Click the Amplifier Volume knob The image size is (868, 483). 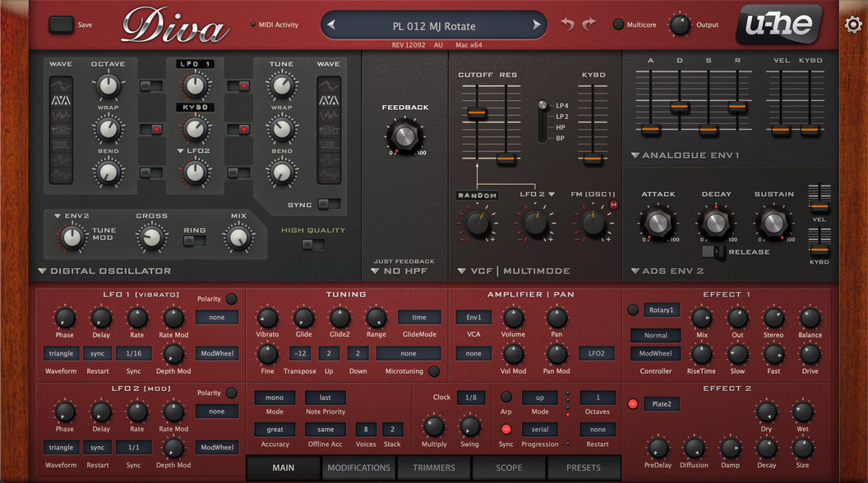pyautogui.click(x=513, y=318)
